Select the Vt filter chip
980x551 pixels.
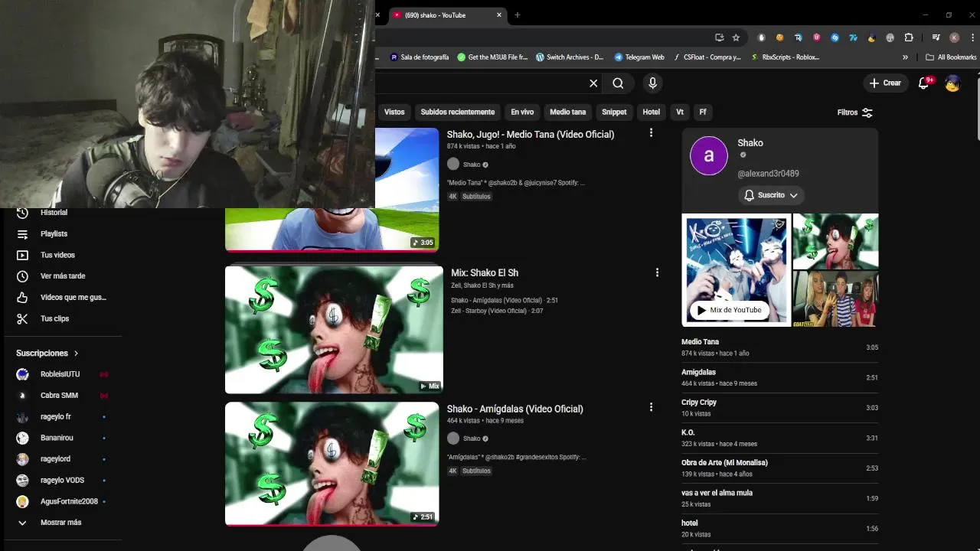point(680,112)
